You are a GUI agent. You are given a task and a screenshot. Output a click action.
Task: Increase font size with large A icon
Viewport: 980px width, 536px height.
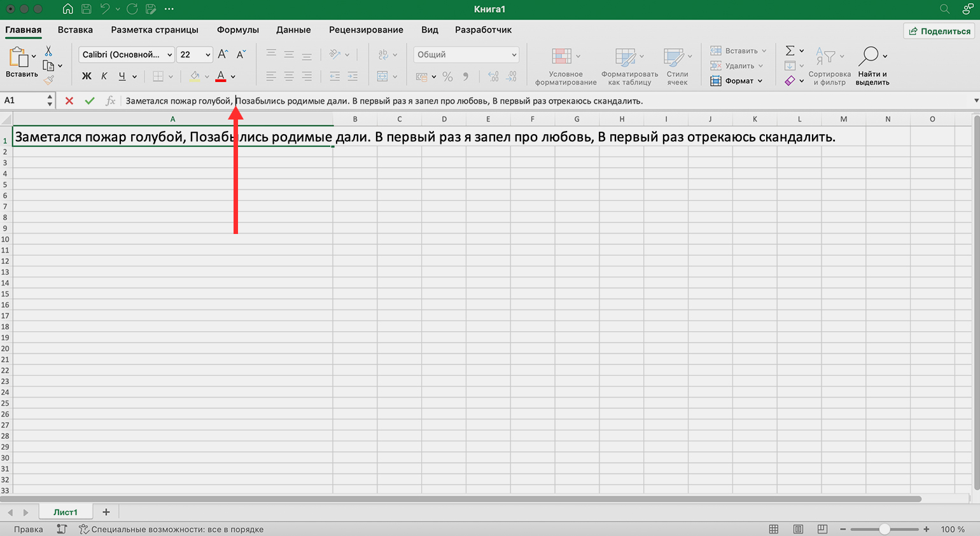click(223, 55)
